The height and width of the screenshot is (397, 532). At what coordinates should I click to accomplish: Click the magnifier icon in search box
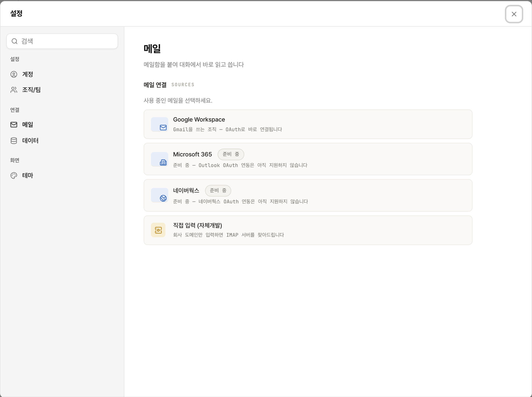tap(14, 41)
